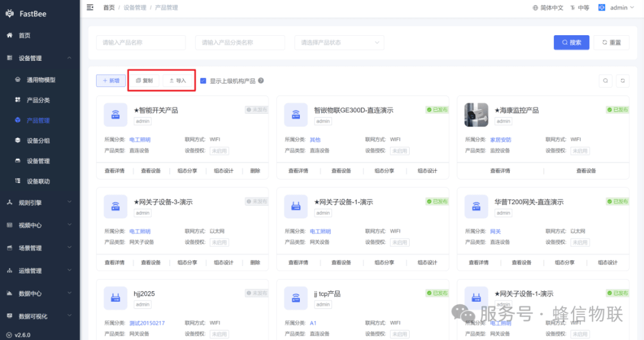Click 组态设计 on 智嵌物联GE300D-直连演示 card
This screenshot has width=644, height=340.
(x=427, y=171)
